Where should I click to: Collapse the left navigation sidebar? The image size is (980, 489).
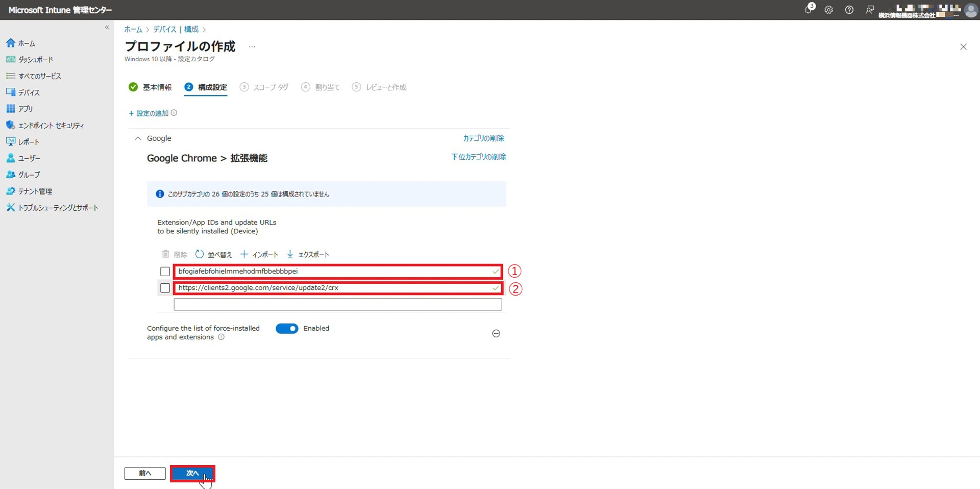[107, 28]
